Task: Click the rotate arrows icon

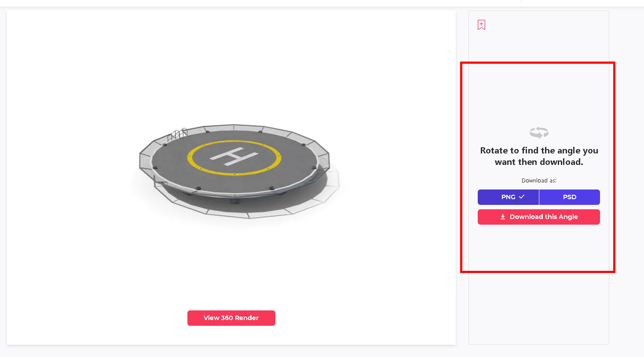Action: click(539, 132)
